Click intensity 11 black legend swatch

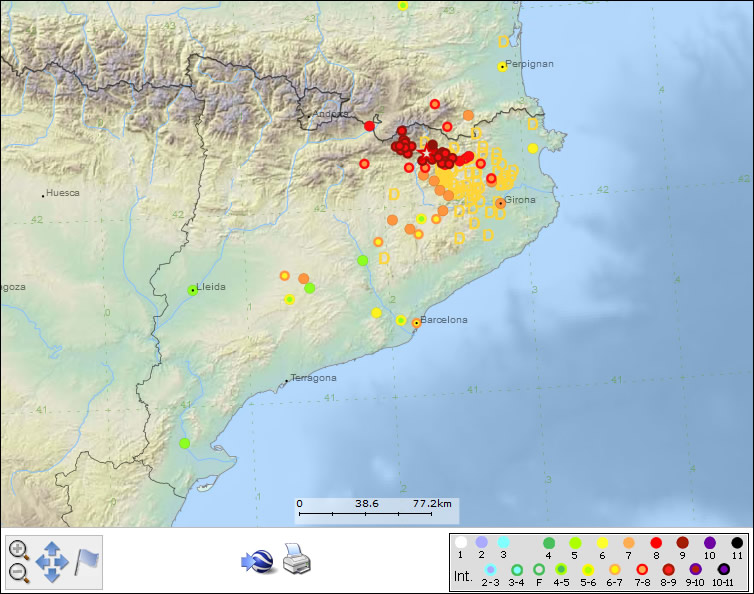737,543
